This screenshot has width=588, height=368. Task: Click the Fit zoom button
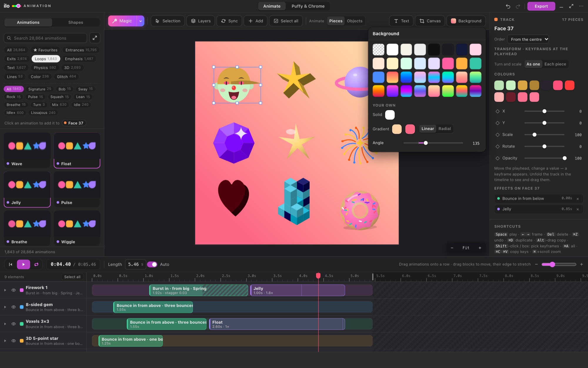pos(466,248)
